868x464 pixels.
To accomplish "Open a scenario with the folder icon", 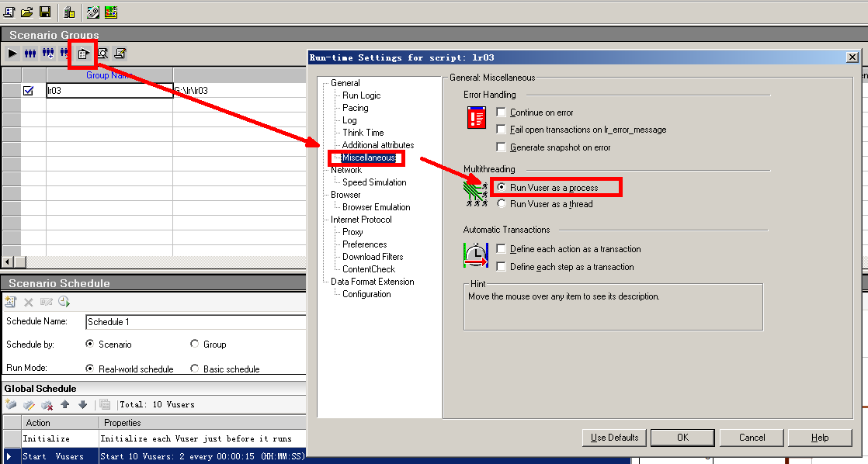I will [27, 12].
